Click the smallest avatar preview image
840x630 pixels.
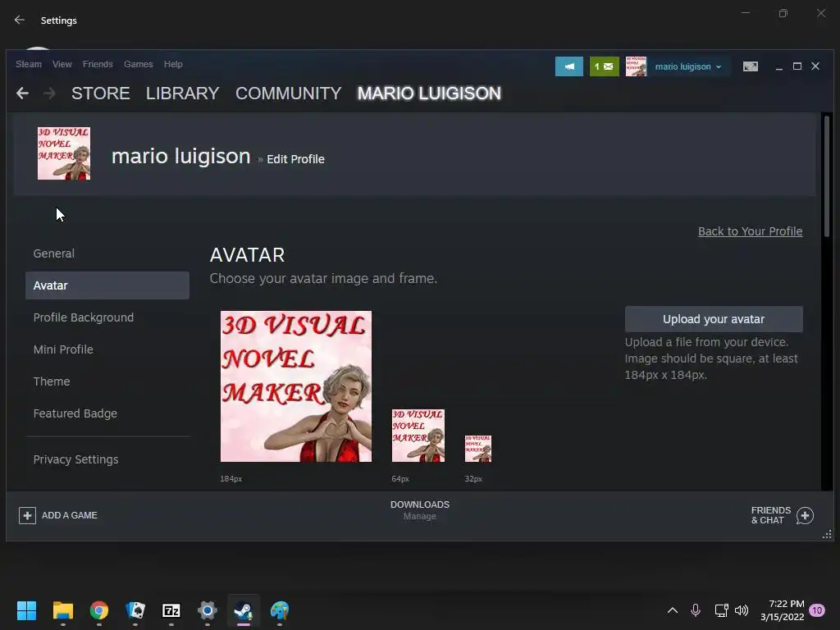pos(478,449)
